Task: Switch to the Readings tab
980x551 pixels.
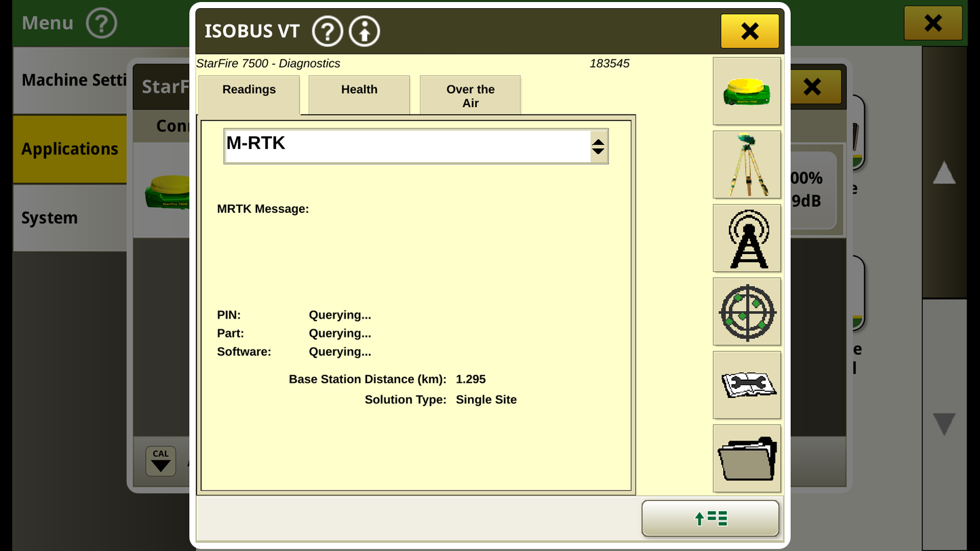Action: click(249, 95)
